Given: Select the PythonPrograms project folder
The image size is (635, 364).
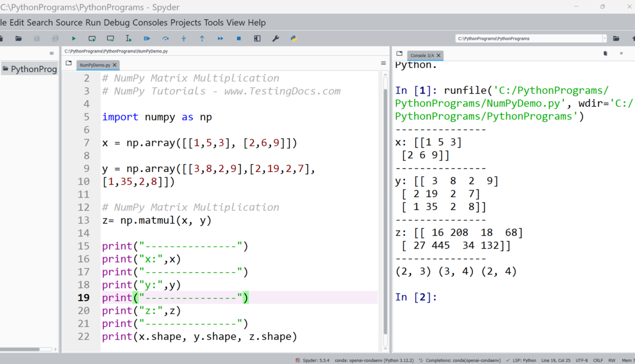Looking at the screenshot, I should coord(30,69).
